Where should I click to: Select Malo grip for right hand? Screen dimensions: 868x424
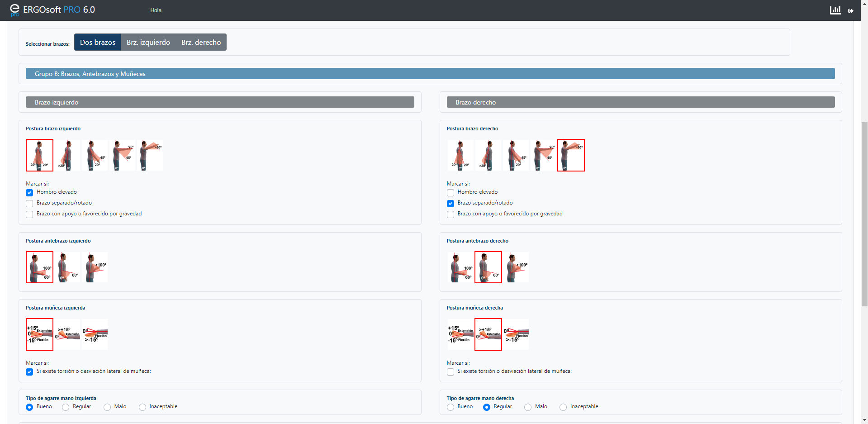pos(528,407)
